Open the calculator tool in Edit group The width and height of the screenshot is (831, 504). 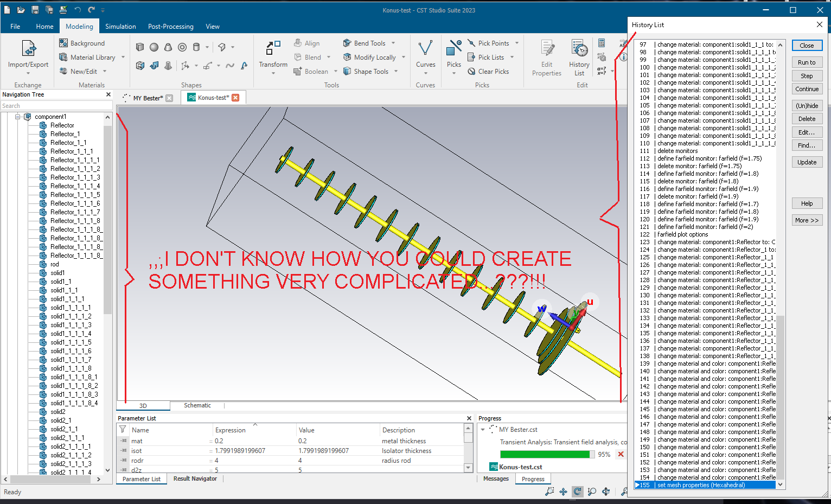pos(602,43)
